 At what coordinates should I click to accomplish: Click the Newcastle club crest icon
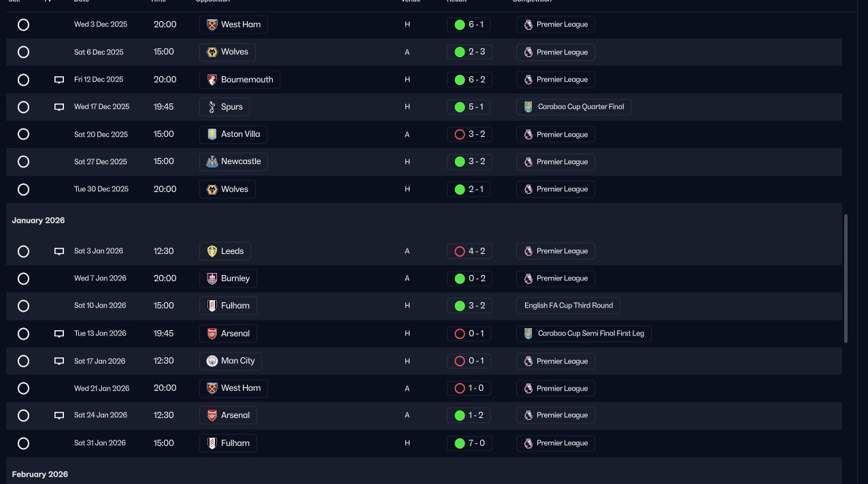(212, 161)
